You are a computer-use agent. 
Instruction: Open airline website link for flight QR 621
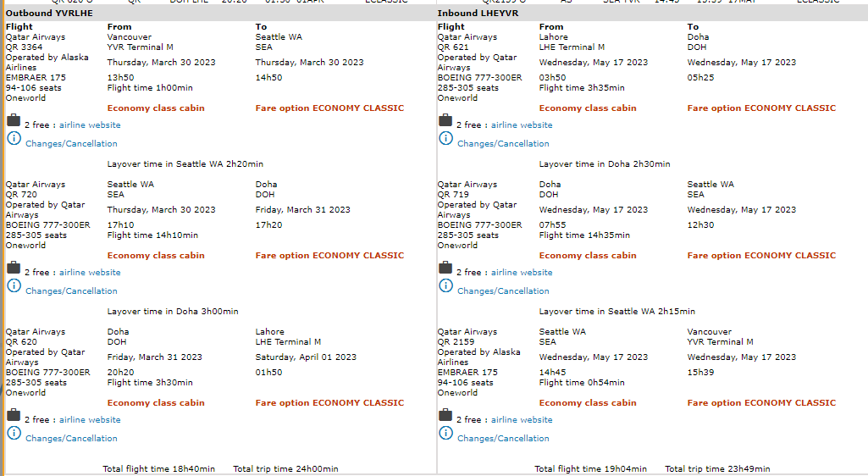[x=522, y=125]
